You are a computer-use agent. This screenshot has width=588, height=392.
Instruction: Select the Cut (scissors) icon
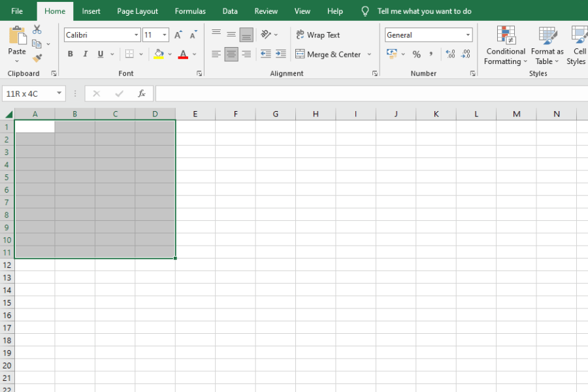37,29
